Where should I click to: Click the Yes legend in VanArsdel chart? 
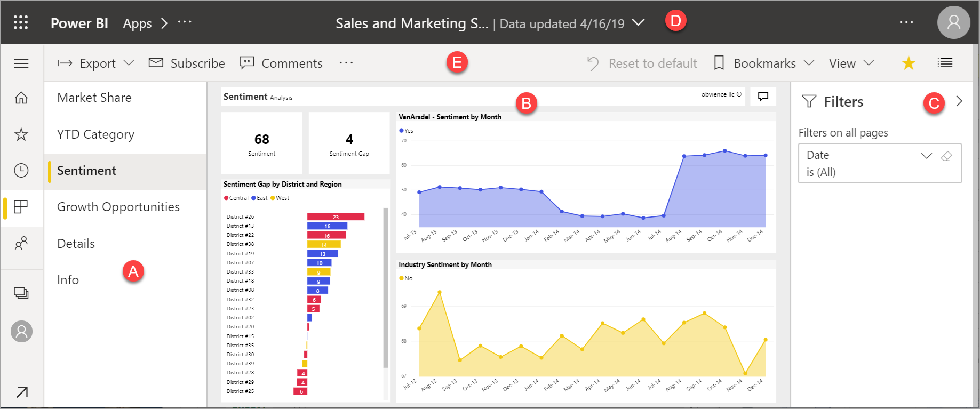click(x=406, y=131)
